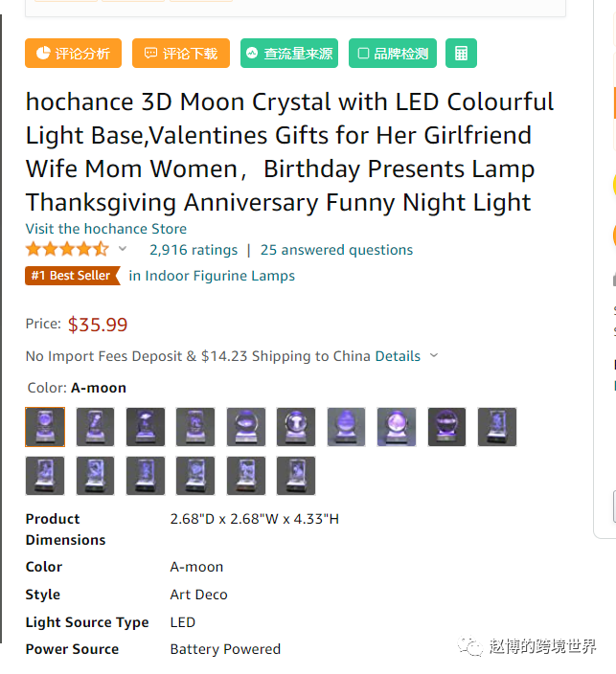The image size is (616, 674).
Task: View 25 answered questions
Action: (336, 250)
